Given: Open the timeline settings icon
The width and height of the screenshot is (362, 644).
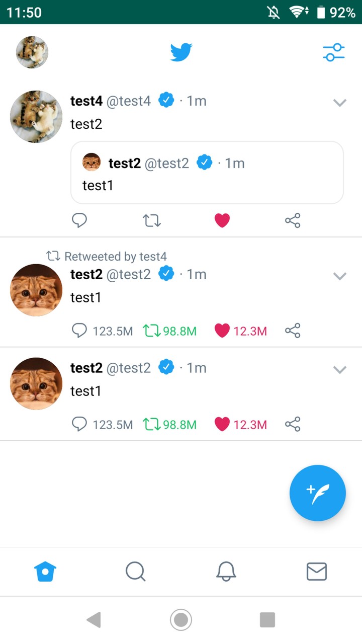Looking at the screenshot, I should (333, 52).
